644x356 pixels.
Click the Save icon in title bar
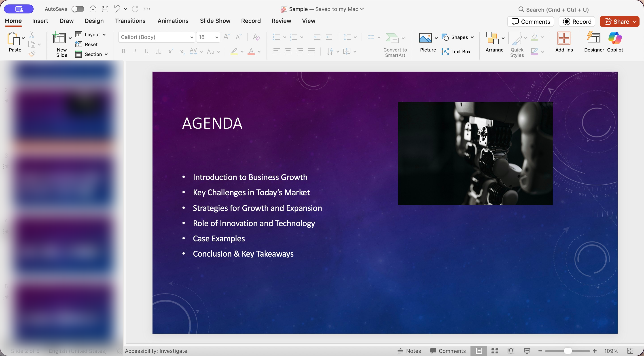pyautogui.click(x=105, y=9)
